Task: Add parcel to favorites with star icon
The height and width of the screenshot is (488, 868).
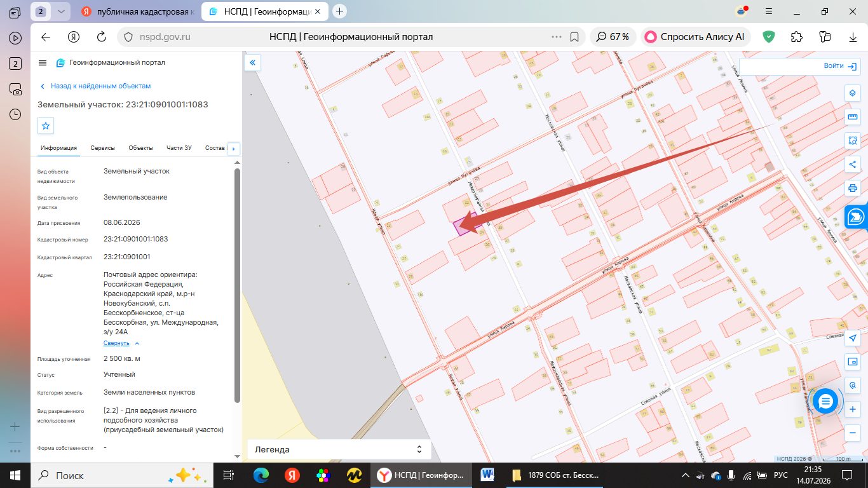Action: 46,126
